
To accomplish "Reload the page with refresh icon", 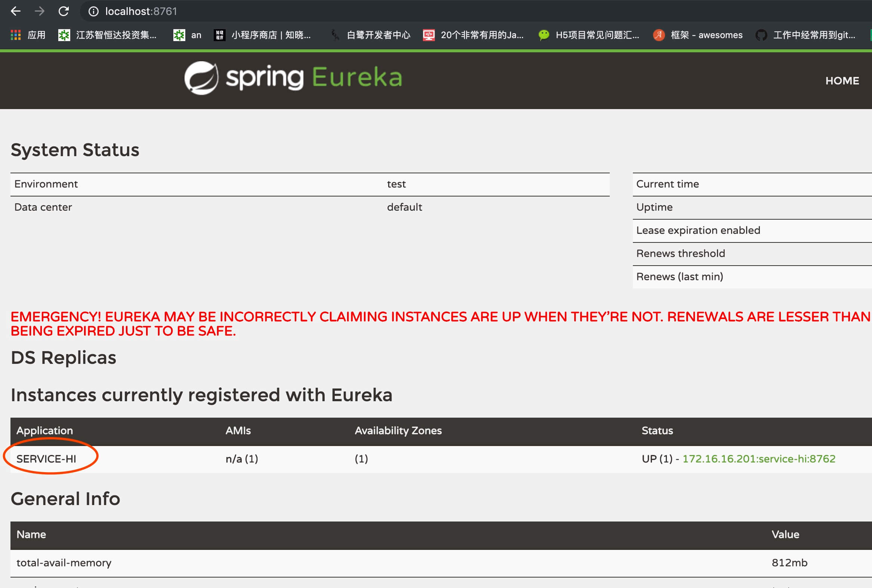I will pos(64,11).
